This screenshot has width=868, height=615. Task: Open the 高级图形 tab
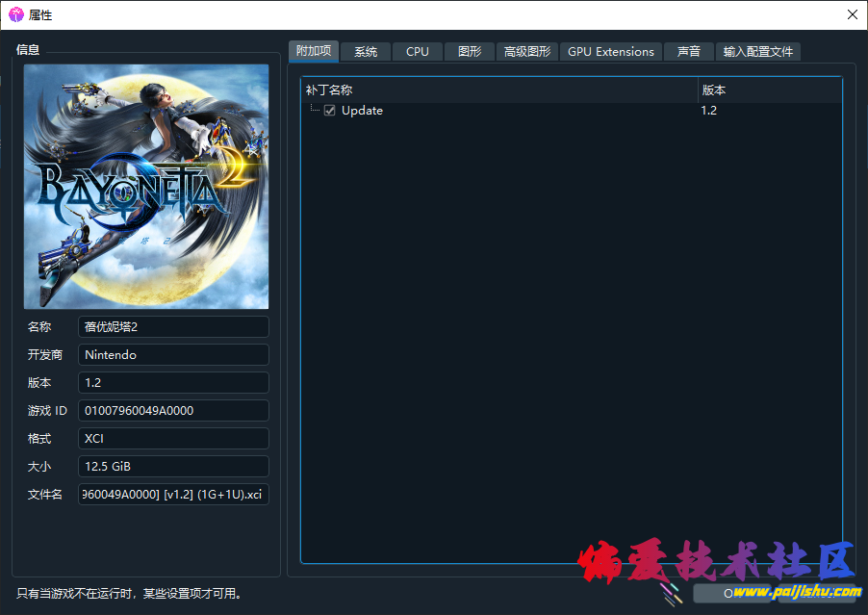coord(527,52)
